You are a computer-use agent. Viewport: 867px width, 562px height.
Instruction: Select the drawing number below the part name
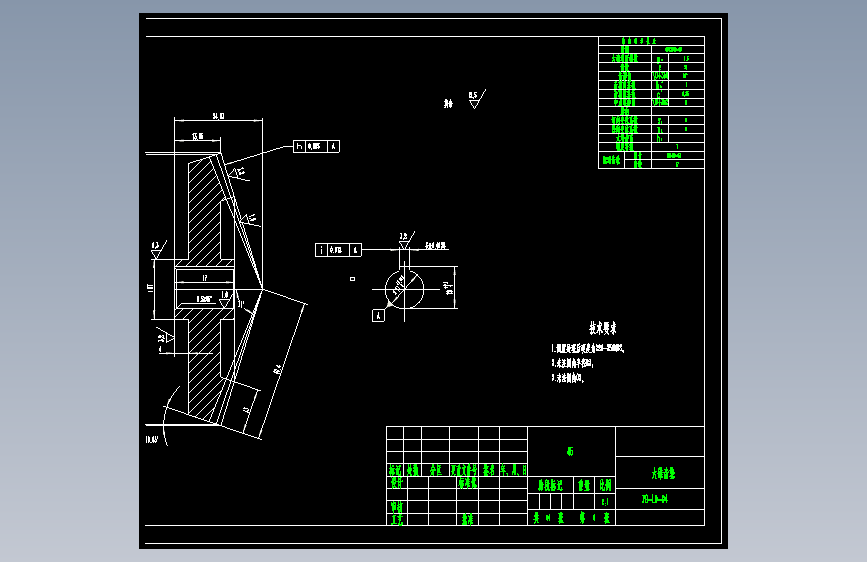click(x=655, y=499)
